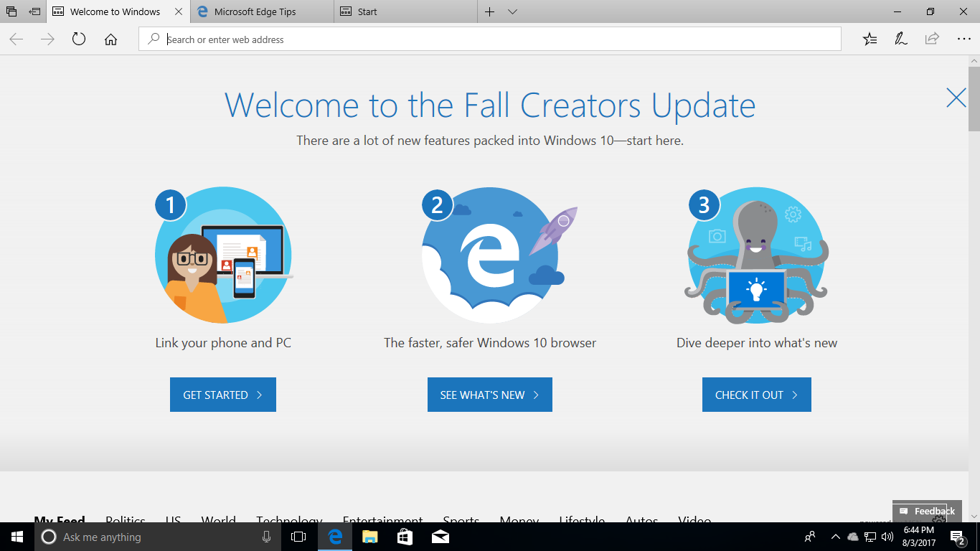Open the Store from taskbar
The image size is (980, 551).
[405, 537]
